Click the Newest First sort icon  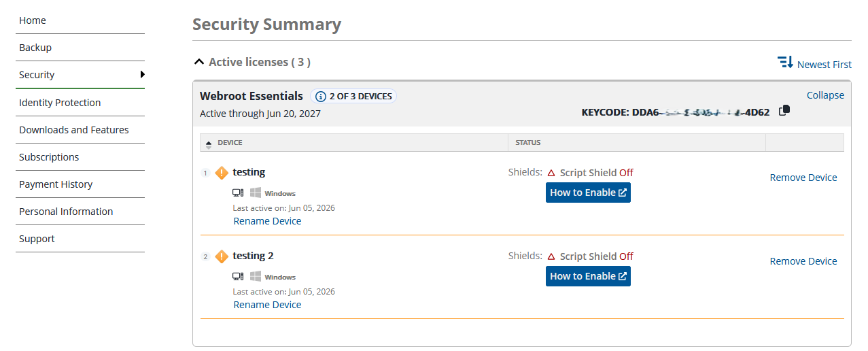(x=785, y=63)
